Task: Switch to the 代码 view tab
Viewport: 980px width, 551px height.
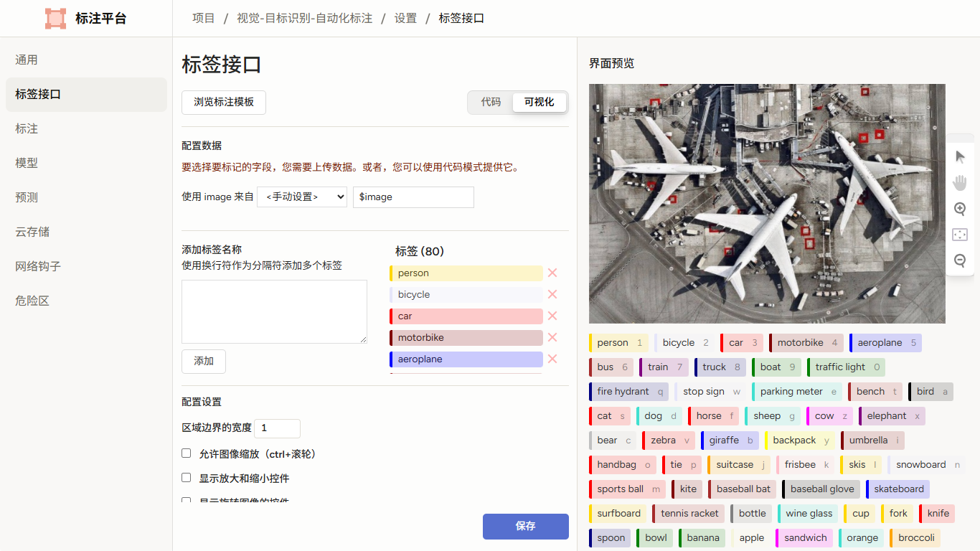Action: pos(491,102)
